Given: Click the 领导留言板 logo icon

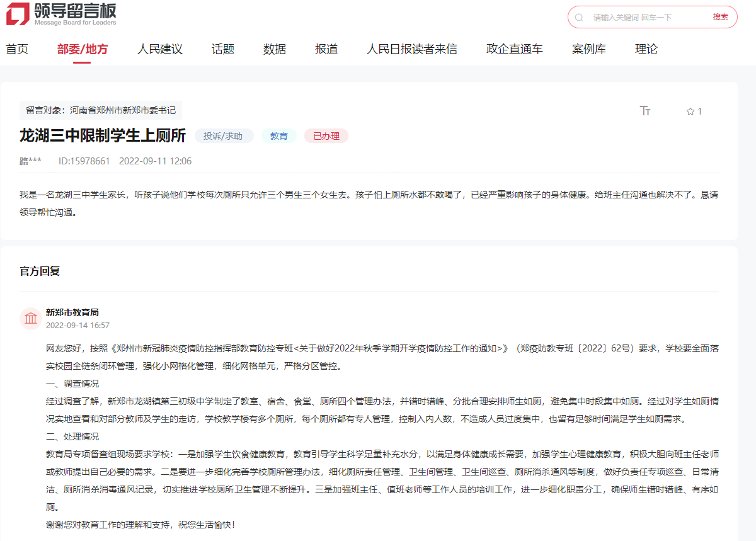Looking at the screenshot, I should [18, 15].
